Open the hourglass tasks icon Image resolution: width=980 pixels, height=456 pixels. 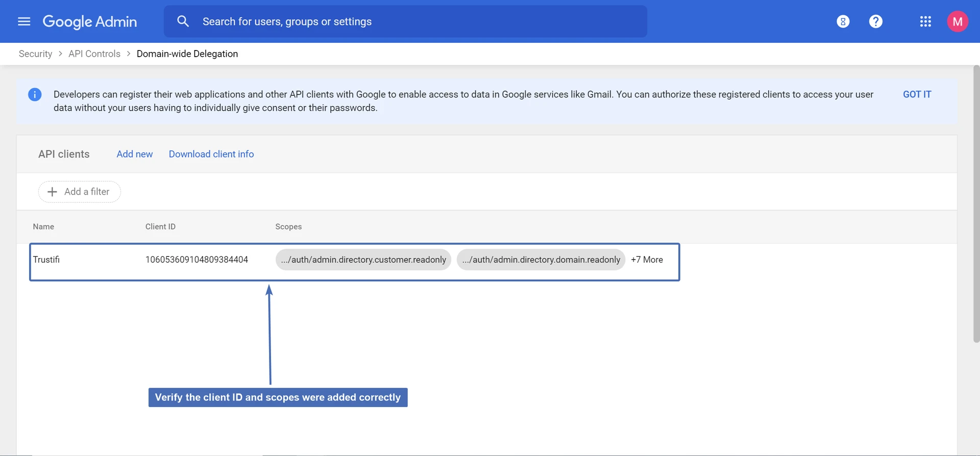[x=843, y=21]
